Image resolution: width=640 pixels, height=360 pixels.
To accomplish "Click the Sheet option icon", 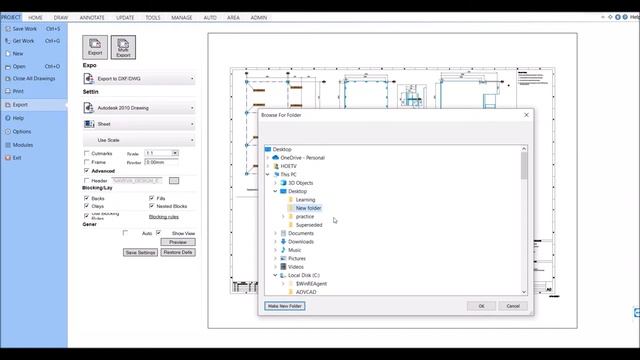I will pyautogui.click(x=89, y=124).
